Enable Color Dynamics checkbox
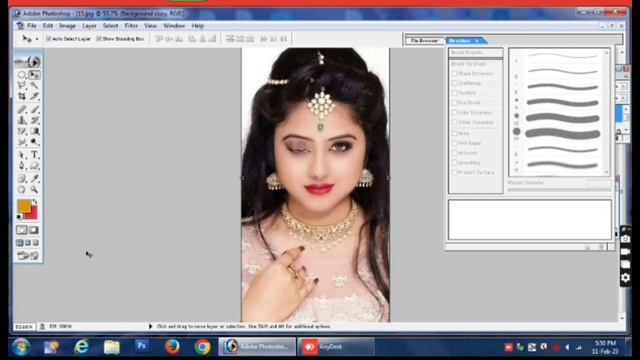The width and height of the screenshot is (640, 360). pos(454,113)
